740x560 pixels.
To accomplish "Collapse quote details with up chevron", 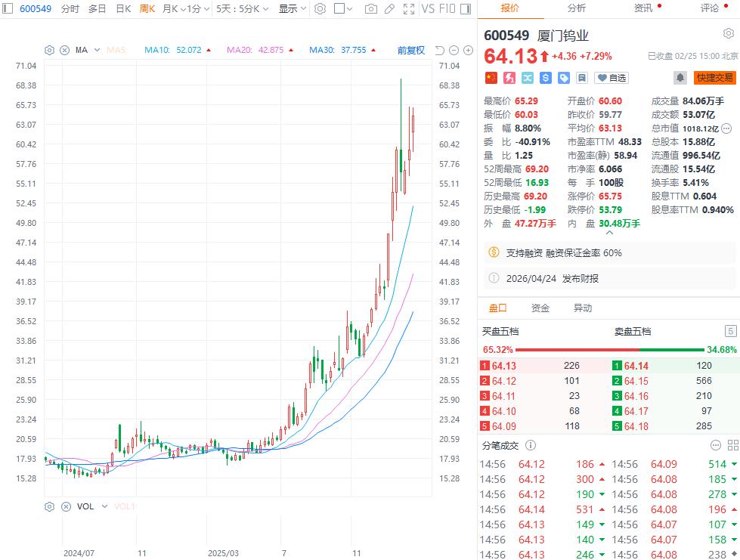I will [609, 233].
